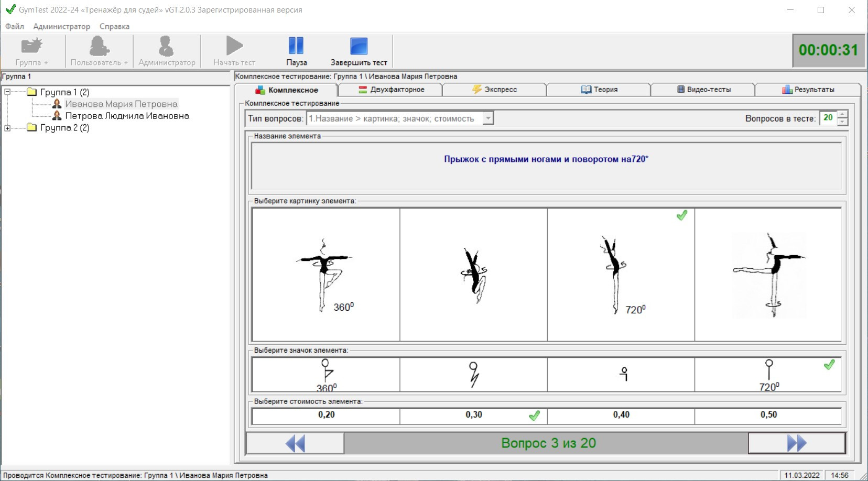868x481 pixels.
Task: Select the 0,20 element value option
Action: 326,415
